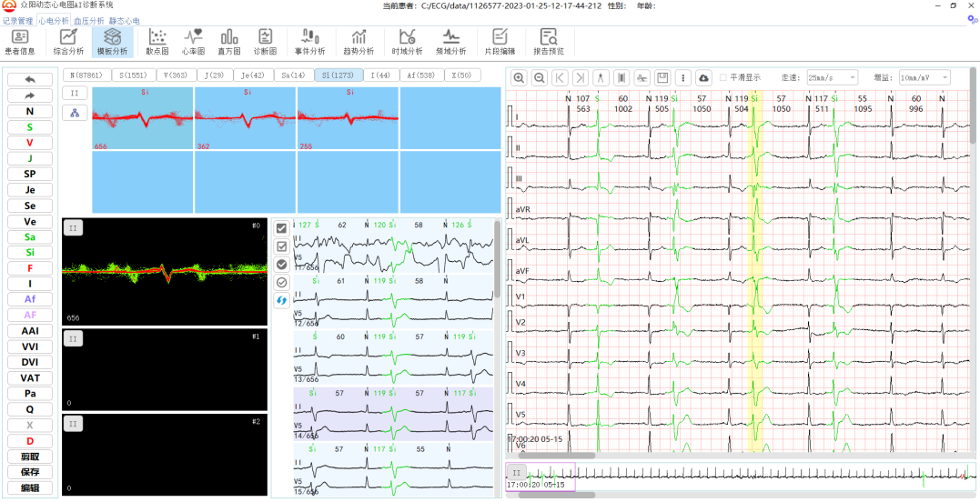Viewport: 980px width, 502px height.
Task: Toggle the filled select-all checkbox icon
Action: pos(281,228)
